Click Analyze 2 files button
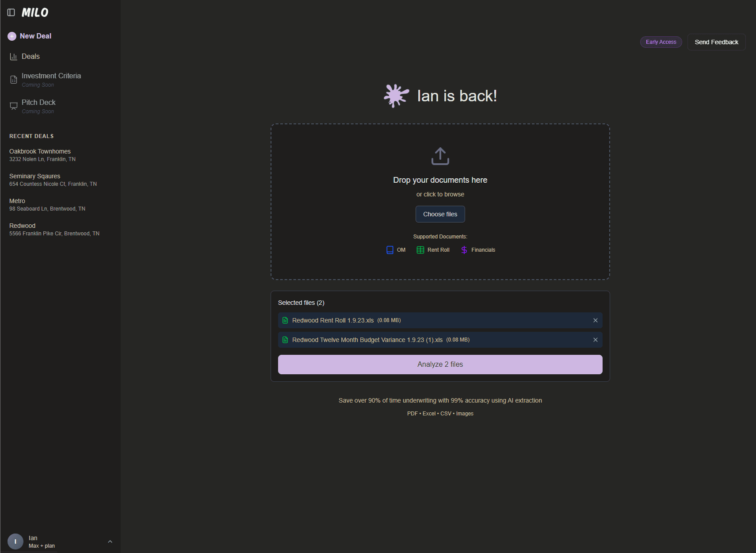The width and height of the screenshot is (756, 553). click(x=440, y=365)
